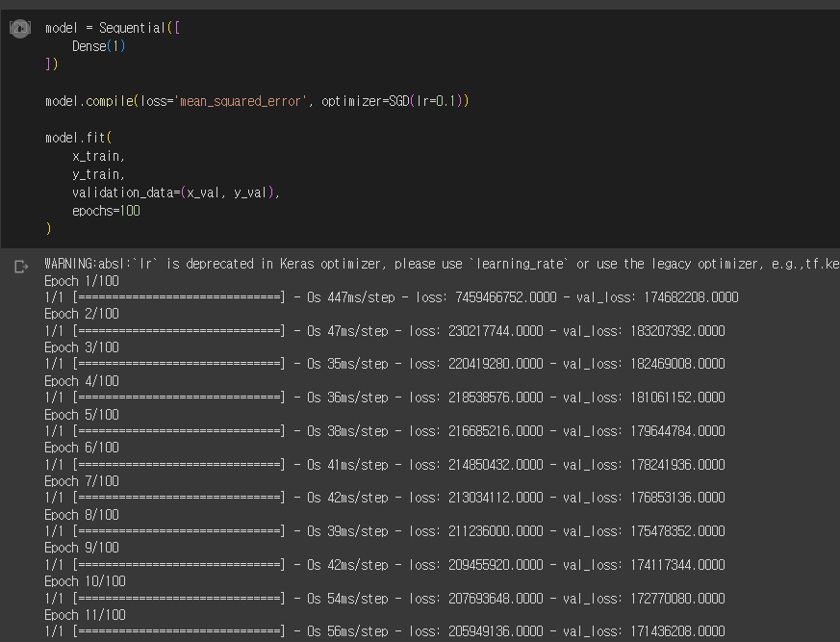Image resolution: width=840 pixels, height=642 pixels.
Task: Click the 'Epoch 7/100' output line
Action: pyautogui.click(x=82, y=481)
